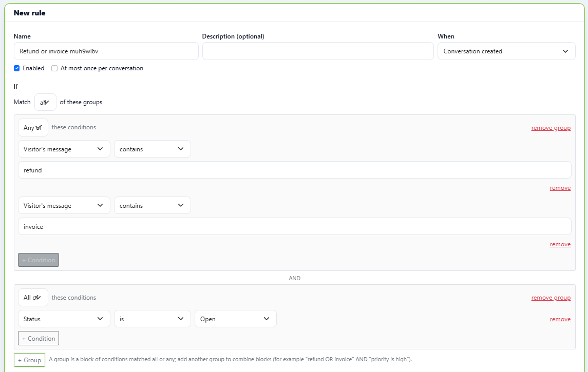Image resolution: width=588 pixels, height=372 pixels.
Task: Click the New rule heading
Action: (x=30, y=13)
